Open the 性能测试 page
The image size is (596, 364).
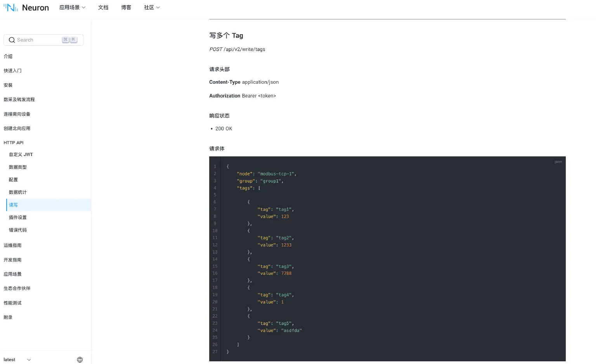12,303
